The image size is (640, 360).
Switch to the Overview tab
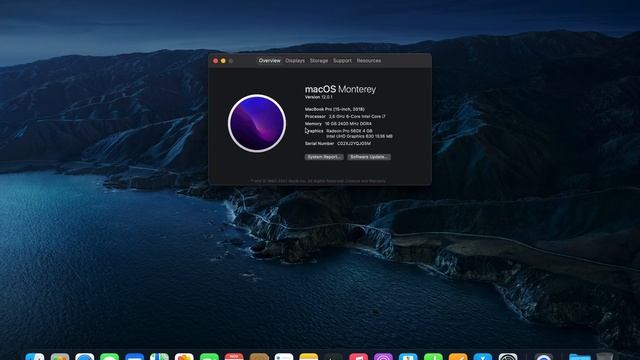(269, 60)
